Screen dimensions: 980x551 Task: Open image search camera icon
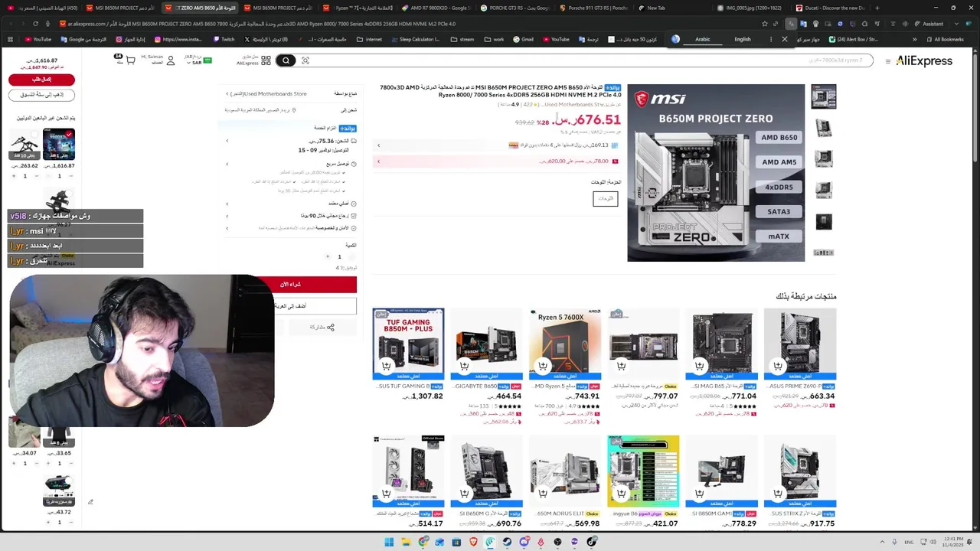coord(305,60)
